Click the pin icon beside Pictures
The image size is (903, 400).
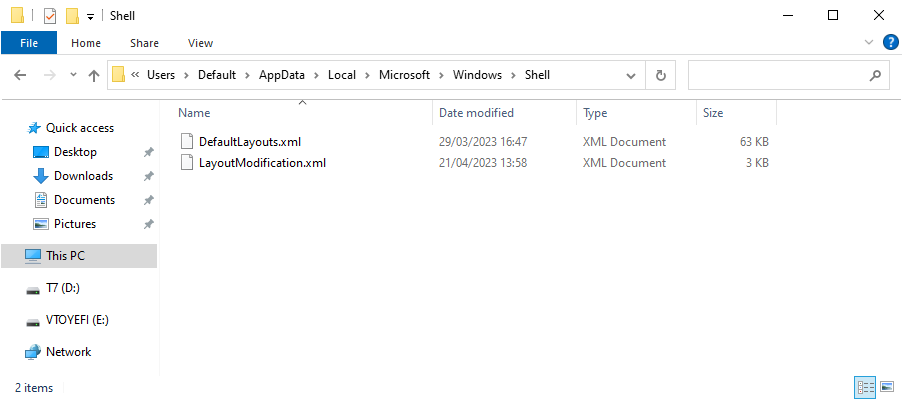point(149,224)
